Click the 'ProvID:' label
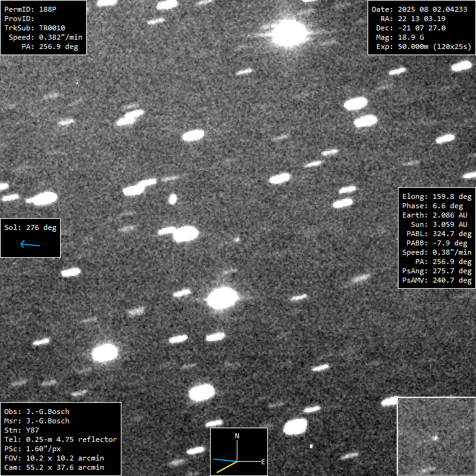This screenshot has height=476, width=476. point(19,19)
